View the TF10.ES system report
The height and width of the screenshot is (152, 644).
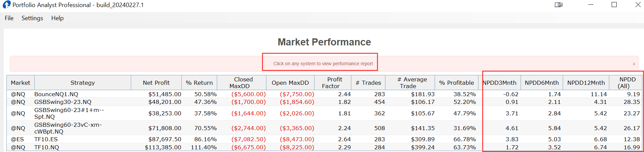46,139
